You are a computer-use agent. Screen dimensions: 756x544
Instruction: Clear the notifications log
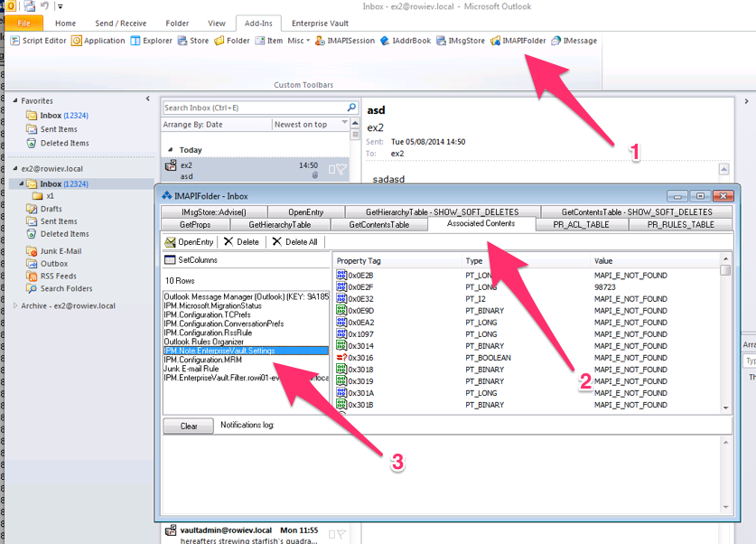point(189,426)
